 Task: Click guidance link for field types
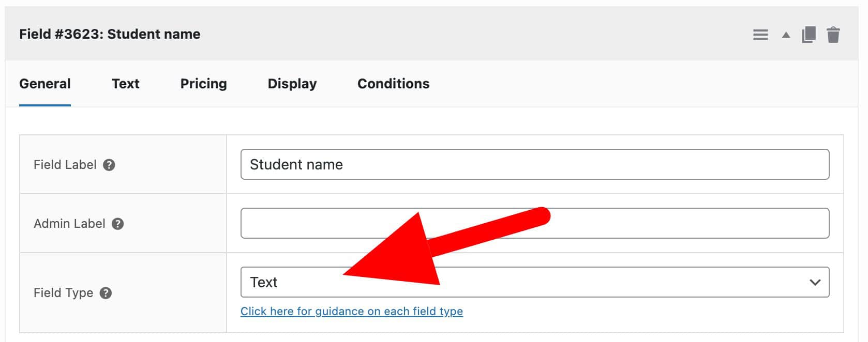pyautogui.click(x=352, y=311)
